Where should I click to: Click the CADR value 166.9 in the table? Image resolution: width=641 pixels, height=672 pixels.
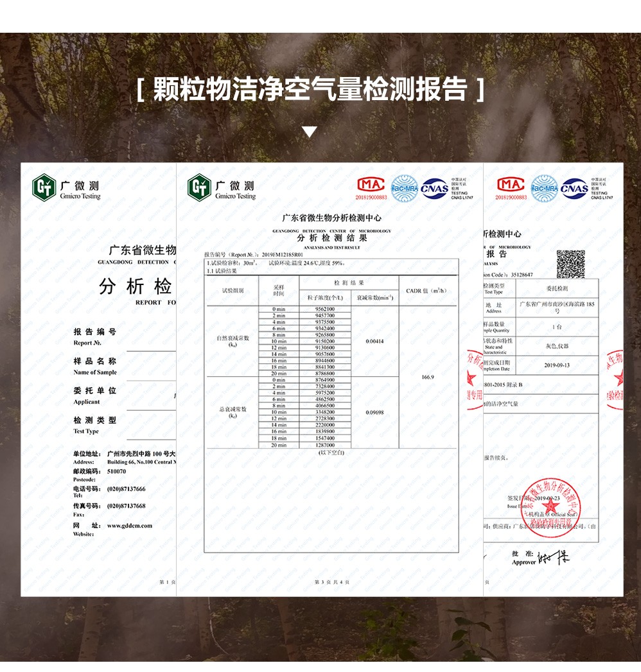428,377
